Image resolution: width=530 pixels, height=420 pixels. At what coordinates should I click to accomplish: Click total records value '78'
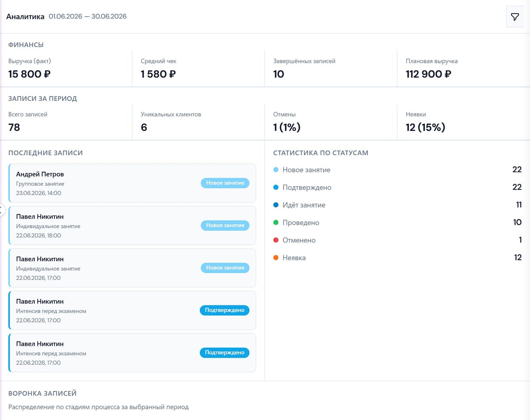point(14,127)
